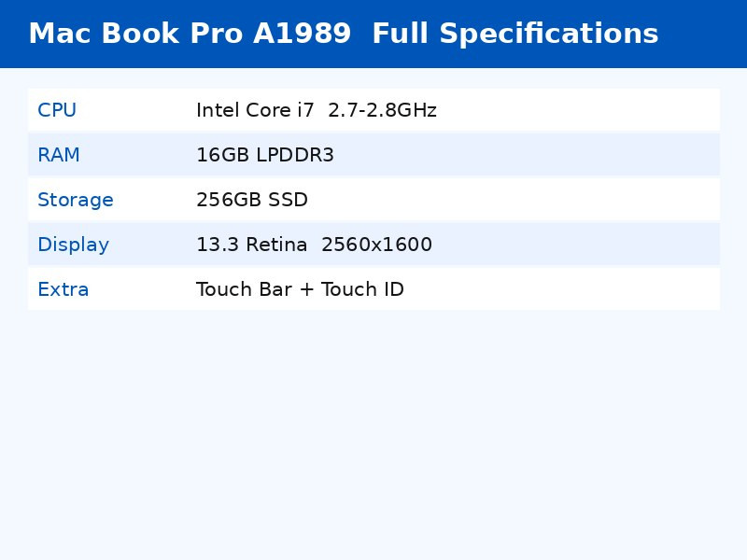
Task: Click Touch Bar + Touch ID value
Action: click(300, 289)
